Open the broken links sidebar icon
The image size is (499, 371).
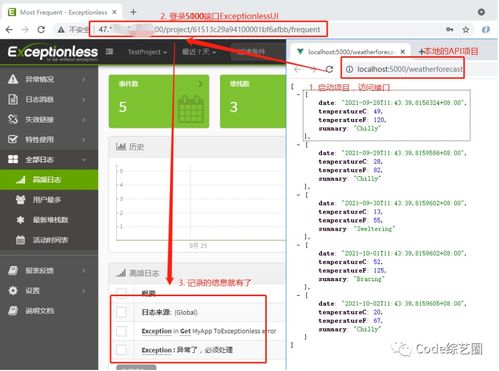tap(13, 119)
